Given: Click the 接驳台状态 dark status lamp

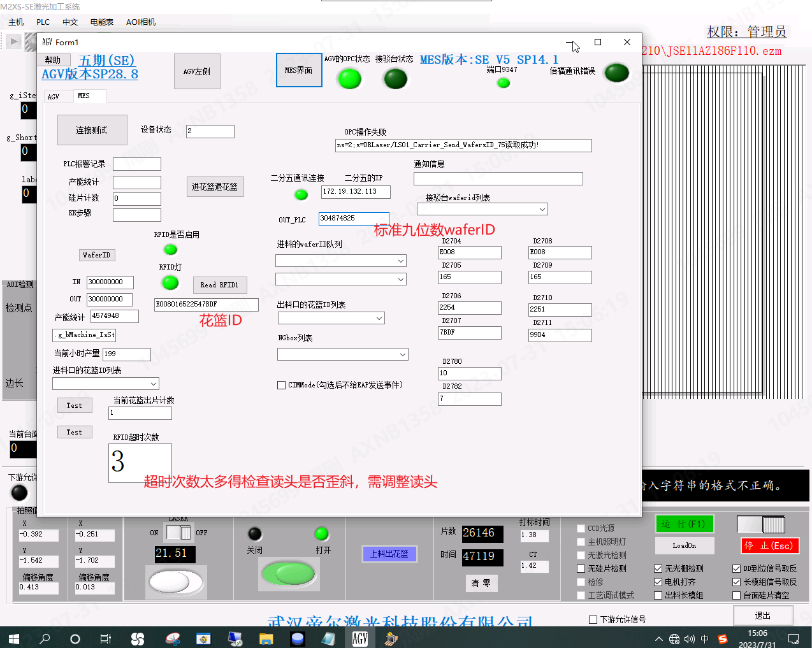Looking at the screenshot, I should (395, 79).
